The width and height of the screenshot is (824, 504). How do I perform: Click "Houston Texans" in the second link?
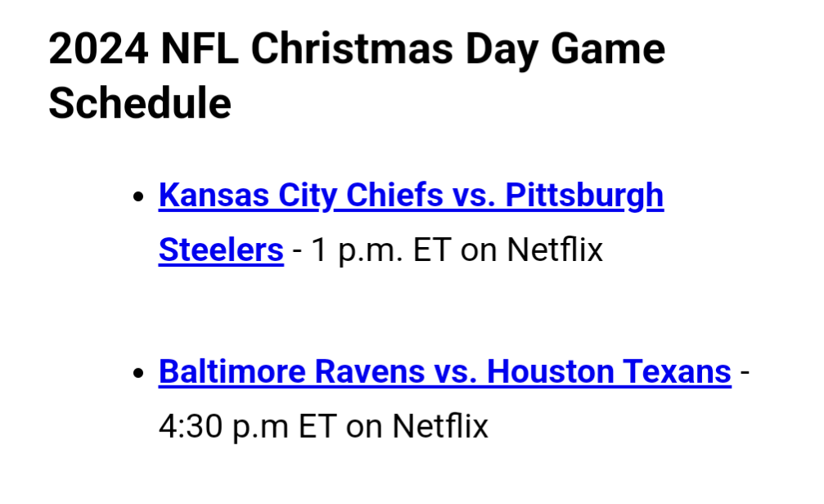click(609, 372)
